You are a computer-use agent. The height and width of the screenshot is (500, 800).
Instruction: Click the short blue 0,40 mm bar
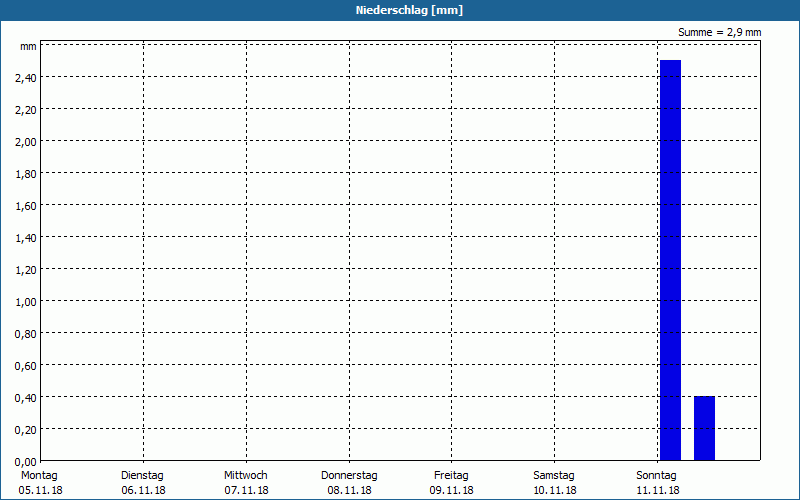(704, 428)
